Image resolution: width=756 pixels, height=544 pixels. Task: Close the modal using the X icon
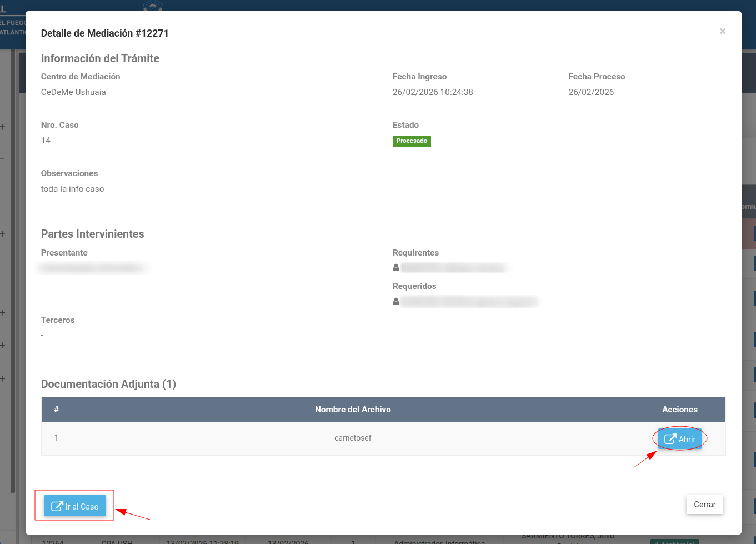point(722,31)
